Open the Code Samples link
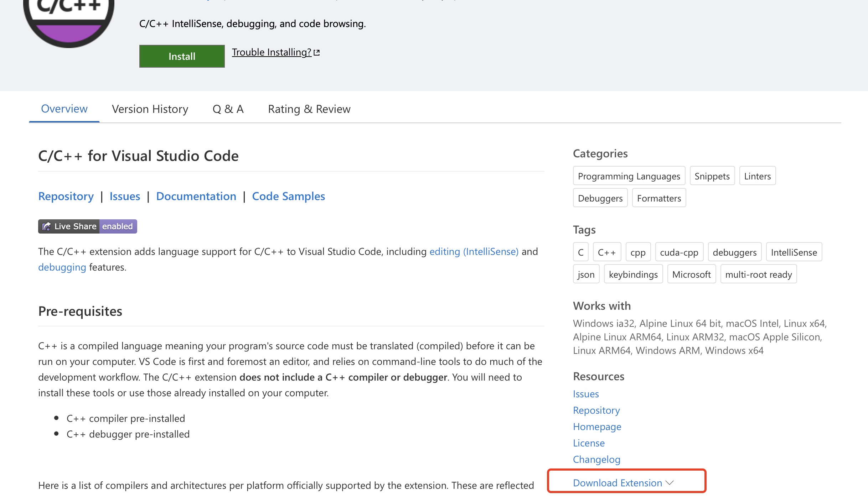Viewport: 868px width, 497px height. tap(288, 196)
